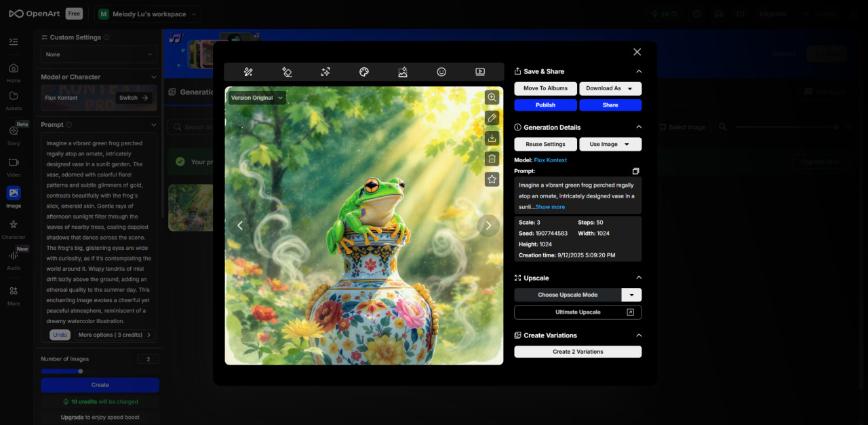Click the Free plan badge

click(75, 14)
